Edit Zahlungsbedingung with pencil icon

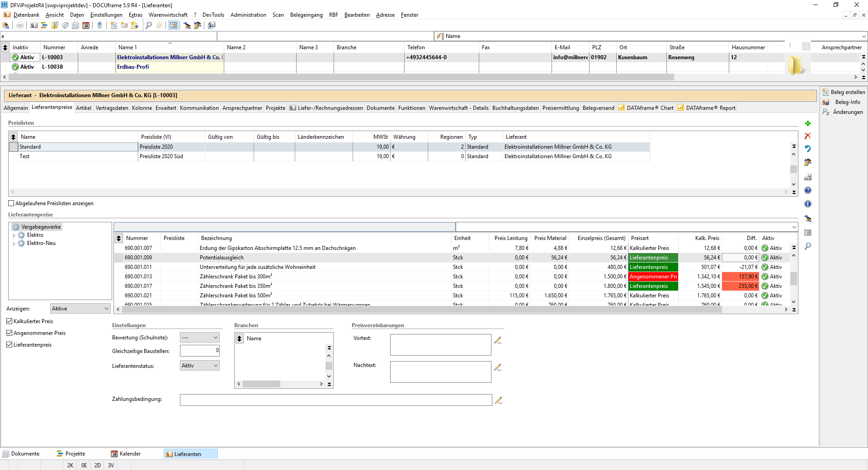[499, 400]
